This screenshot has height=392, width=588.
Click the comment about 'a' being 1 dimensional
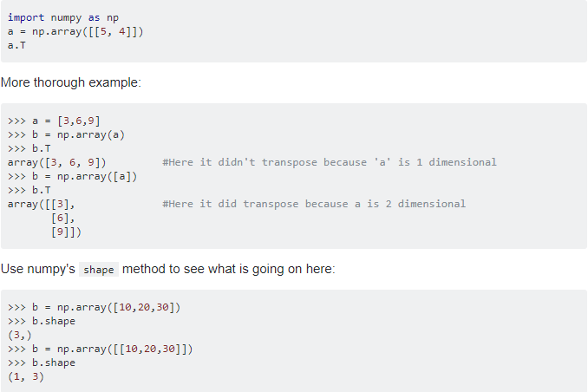(x=329, y=162)
